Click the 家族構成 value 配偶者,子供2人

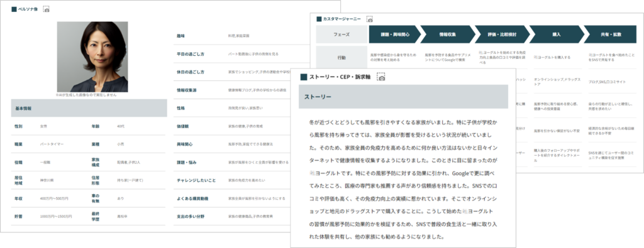pyautogui.click(x=129, y=163)
